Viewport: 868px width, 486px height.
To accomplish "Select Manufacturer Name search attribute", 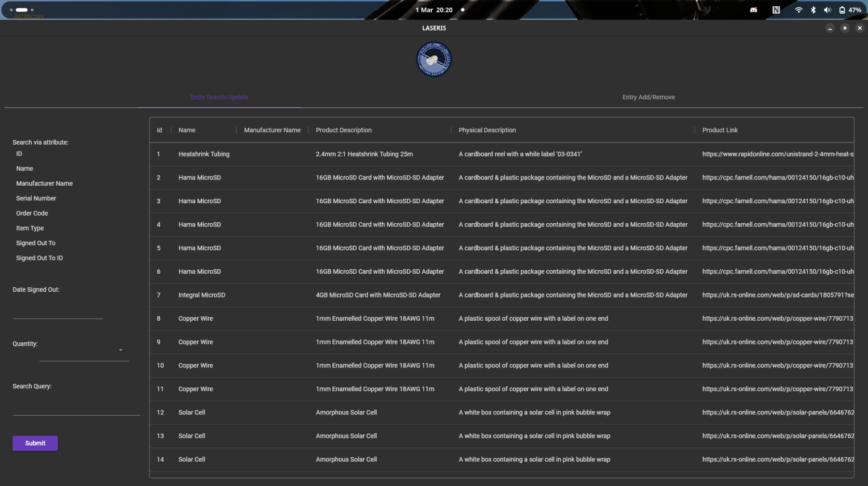I will (x=44, y=184).
